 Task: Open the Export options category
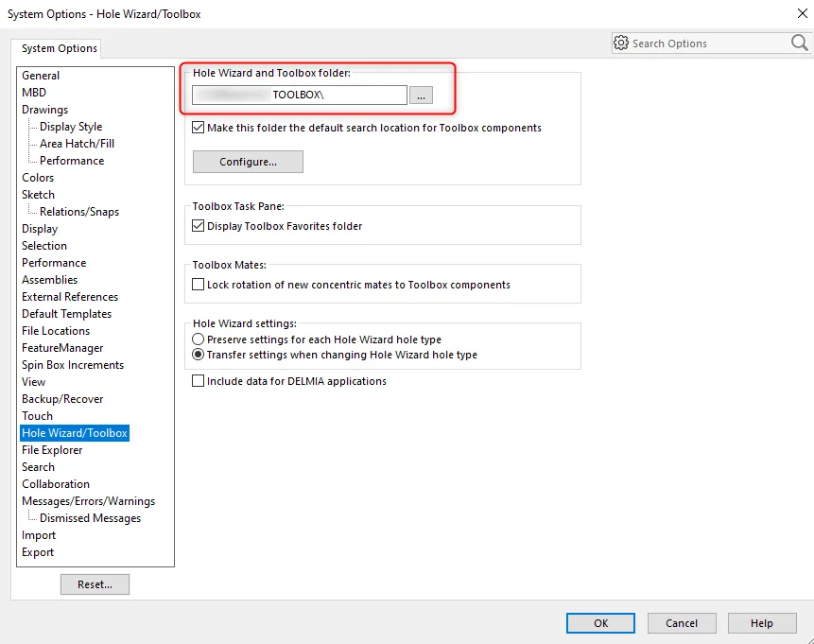pyautogui.click(x=38, y=552)
